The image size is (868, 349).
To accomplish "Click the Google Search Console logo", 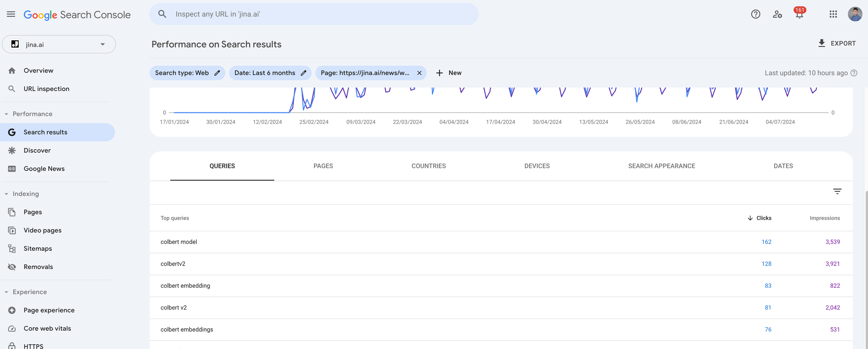I will 77,15.
